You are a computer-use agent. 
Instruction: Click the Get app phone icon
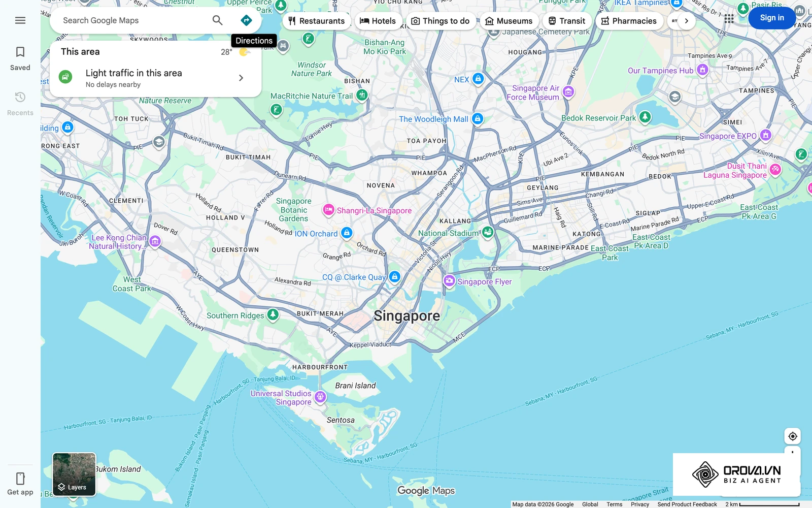click(x=20, y=479)
